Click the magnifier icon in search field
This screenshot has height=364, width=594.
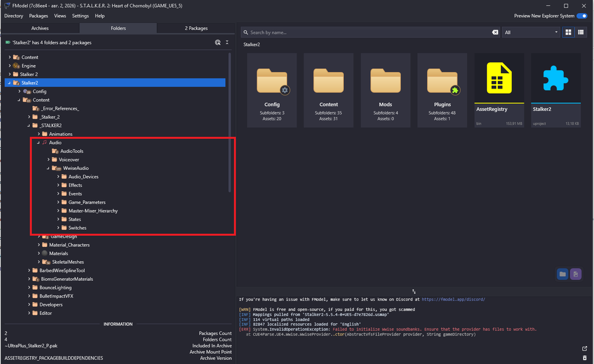pyautogui.click(x=246, y=32)
